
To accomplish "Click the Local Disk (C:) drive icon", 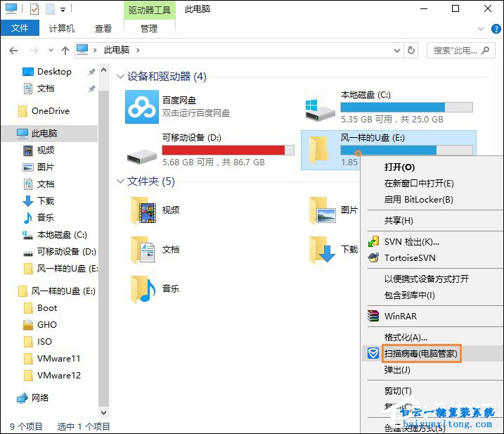I will [x=320, y=110].
